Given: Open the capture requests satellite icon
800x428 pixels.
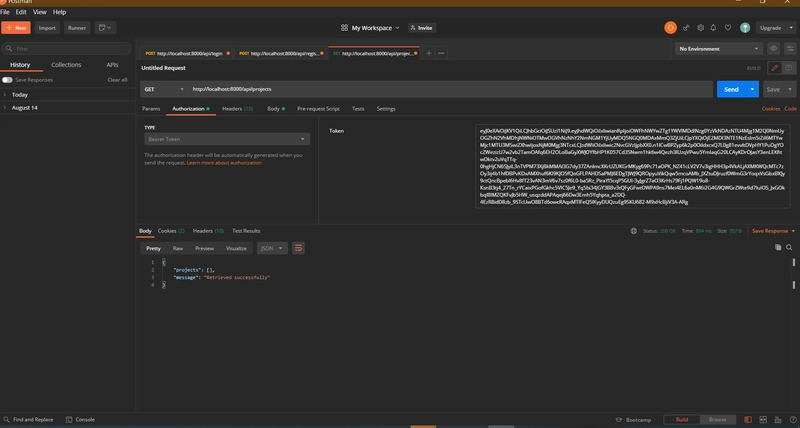Looking at the screenshot, I should click(686, 28).
